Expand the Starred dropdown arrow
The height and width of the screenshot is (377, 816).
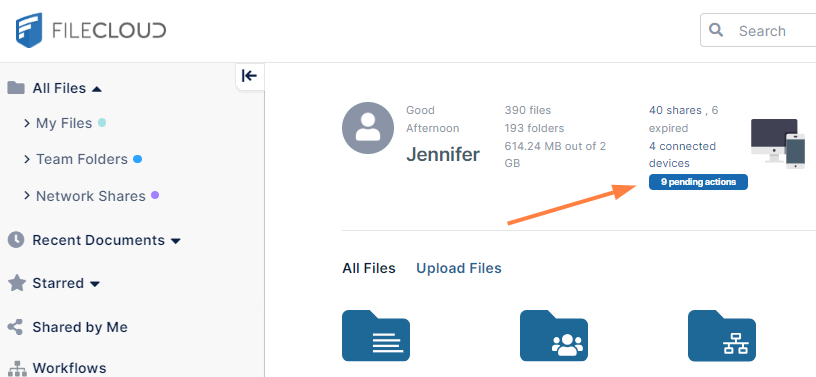click(95, 284)
